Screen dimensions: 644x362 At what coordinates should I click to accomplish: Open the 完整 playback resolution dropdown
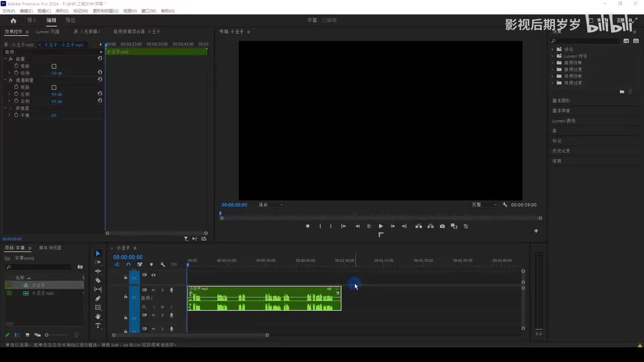484,205
